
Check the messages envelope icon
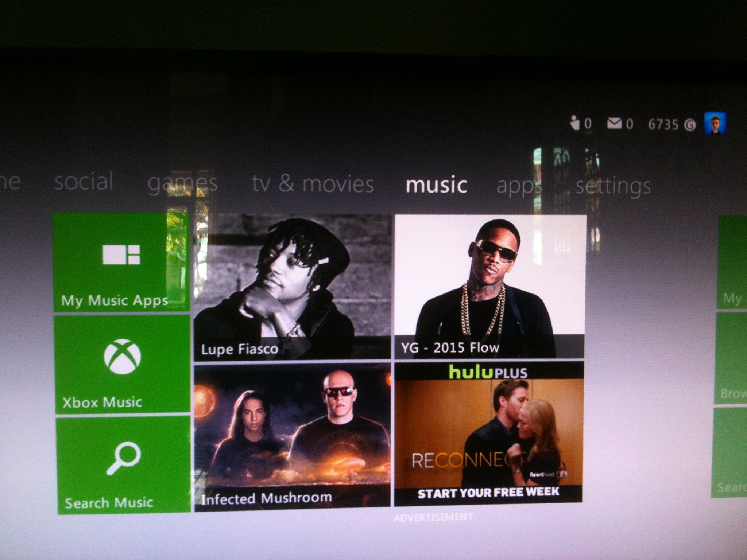(x=614, y=124)
